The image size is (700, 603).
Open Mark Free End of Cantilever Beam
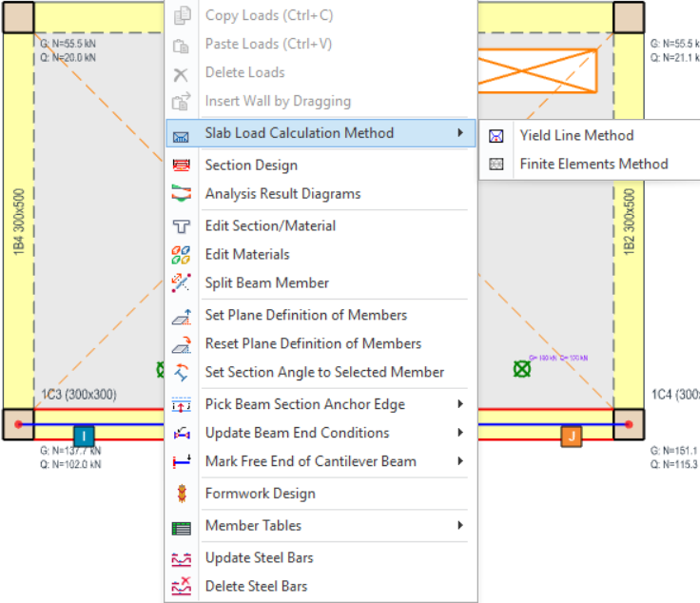[x=310, y=461]
